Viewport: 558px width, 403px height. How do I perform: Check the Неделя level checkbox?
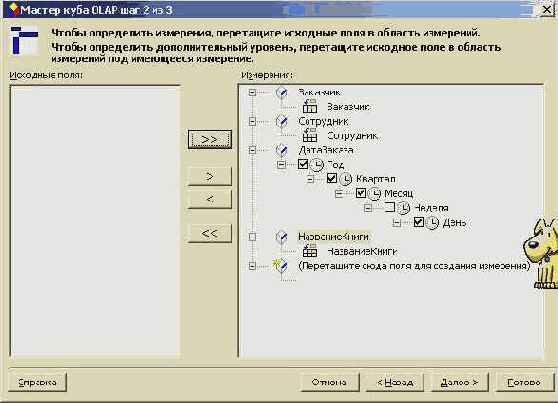pos(390,207)
